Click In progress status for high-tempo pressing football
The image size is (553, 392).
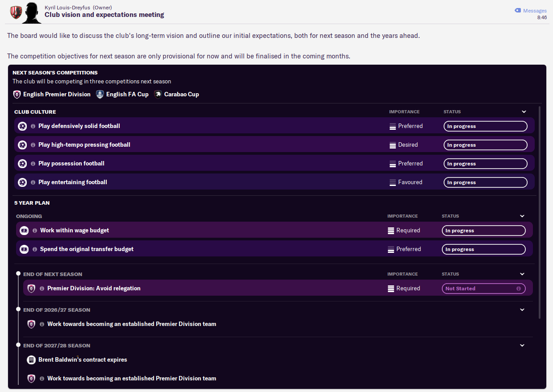pyautogui.click(x=486, y=145)
